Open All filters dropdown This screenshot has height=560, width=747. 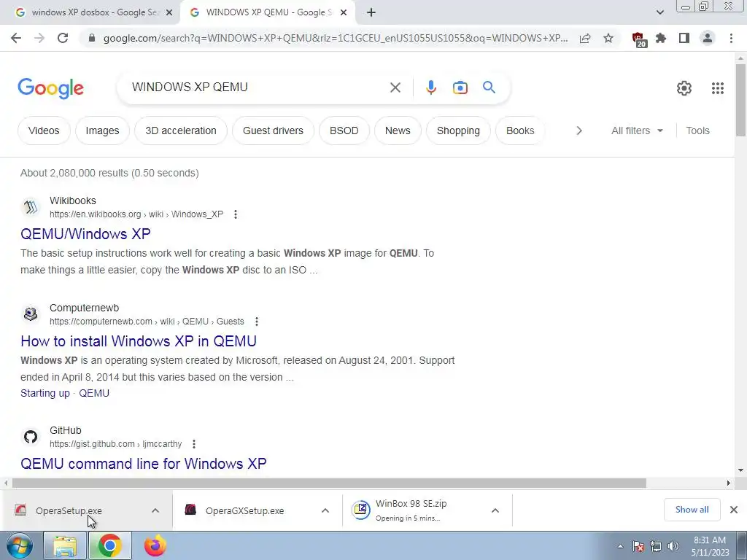tap(637, 131)
